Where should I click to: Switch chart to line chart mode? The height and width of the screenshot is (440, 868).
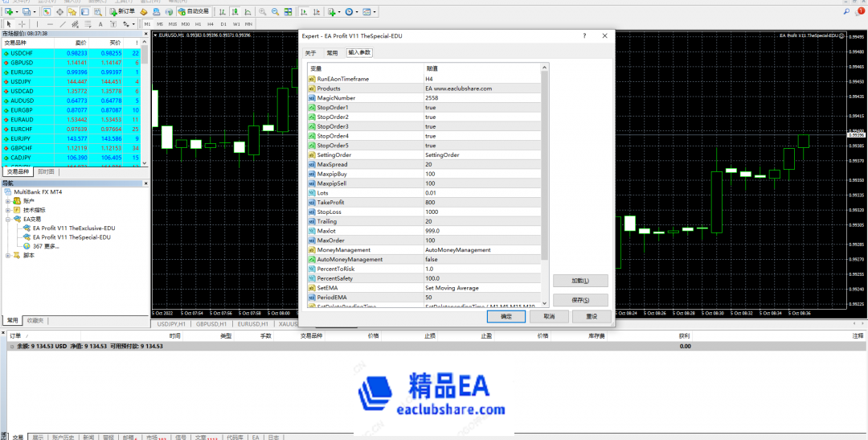247,11
